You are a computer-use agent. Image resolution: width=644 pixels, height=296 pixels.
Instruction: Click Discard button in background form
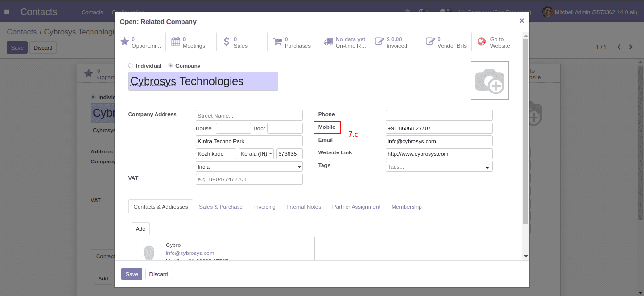point(43,48)
